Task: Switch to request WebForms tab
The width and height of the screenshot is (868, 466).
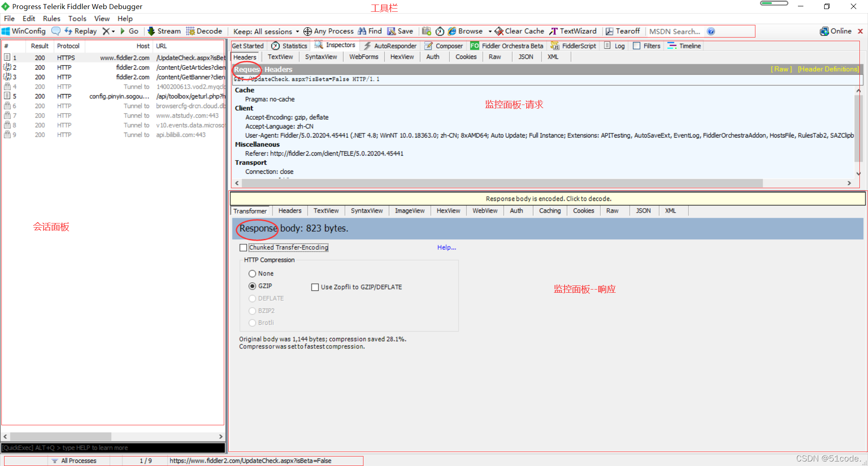Action: [363, 57]
